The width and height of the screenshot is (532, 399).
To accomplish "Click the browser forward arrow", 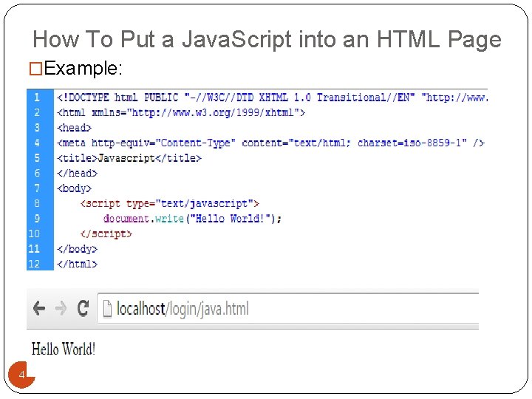I will click(x=61, y=308).
